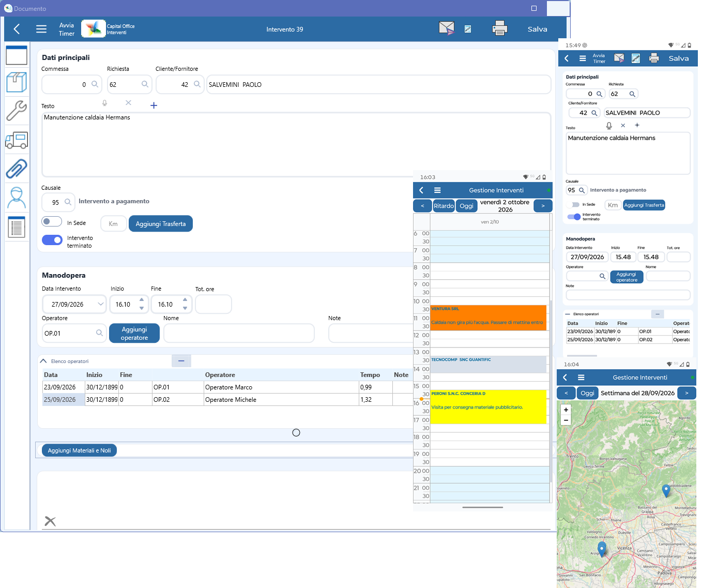This screenshot has width=702, height=588.
Task: Open the delivery truck section in left sidebar
Action: pos(17,140)
